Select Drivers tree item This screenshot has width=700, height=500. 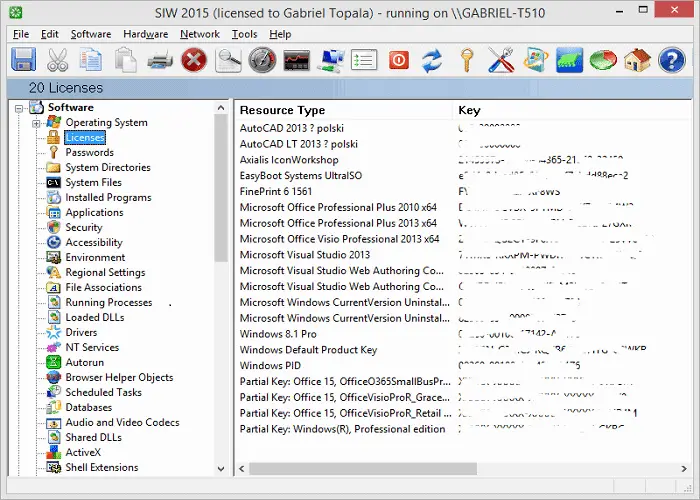[81, 332]
